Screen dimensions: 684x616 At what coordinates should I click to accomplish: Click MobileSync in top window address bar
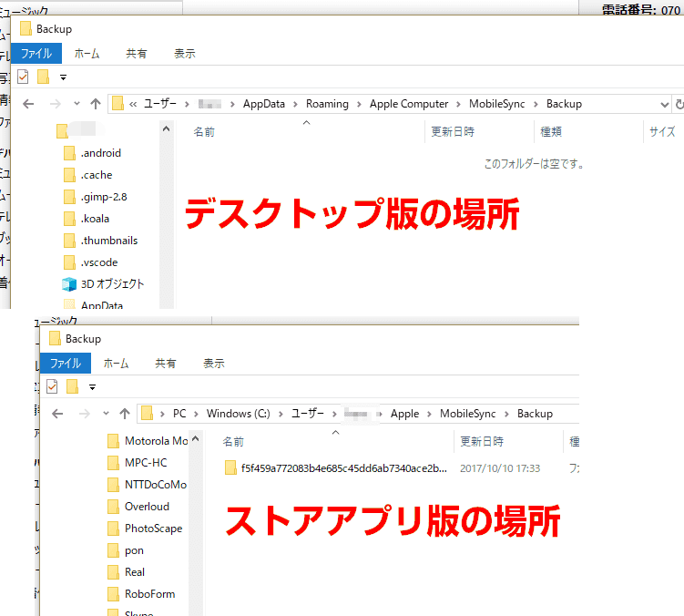[497, 104]
